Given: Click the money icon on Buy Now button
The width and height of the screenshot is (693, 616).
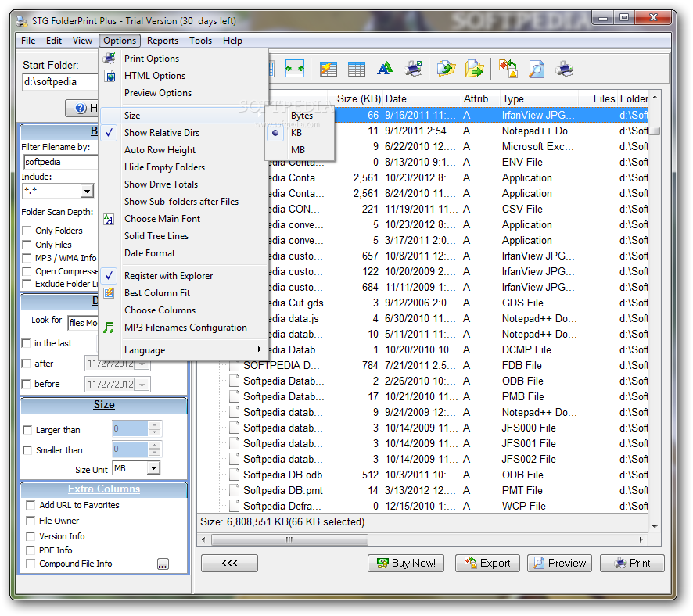Looking at the screenshot, I should tap(382, 563).
